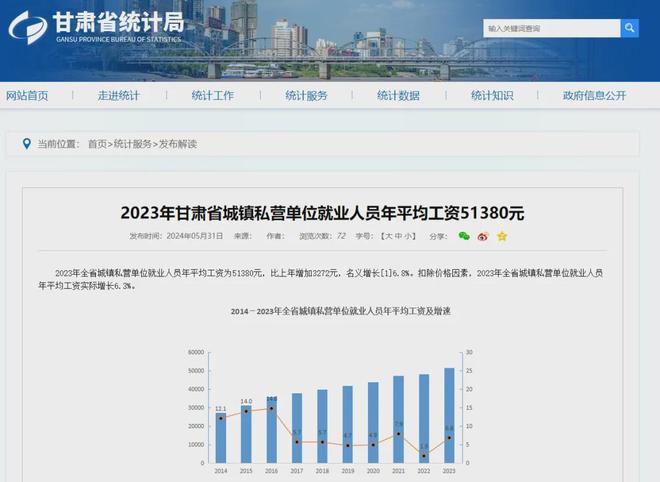Open the 统计数据 menu item
Viewport: 660px width, 482px height.
pyautogui.click(x=398, y=96)
